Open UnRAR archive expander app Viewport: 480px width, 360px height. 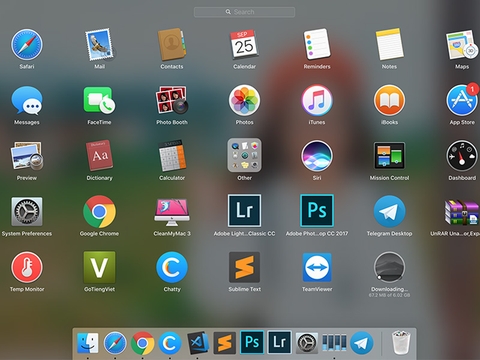462,212
